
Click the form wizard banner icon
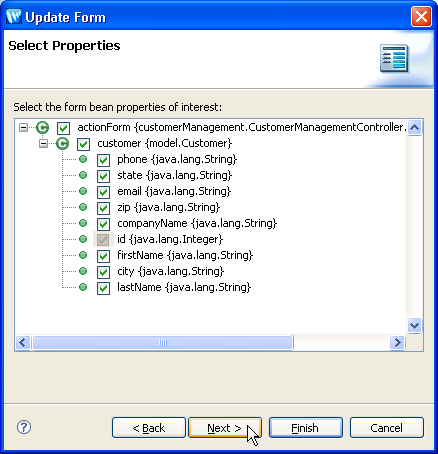394,58
